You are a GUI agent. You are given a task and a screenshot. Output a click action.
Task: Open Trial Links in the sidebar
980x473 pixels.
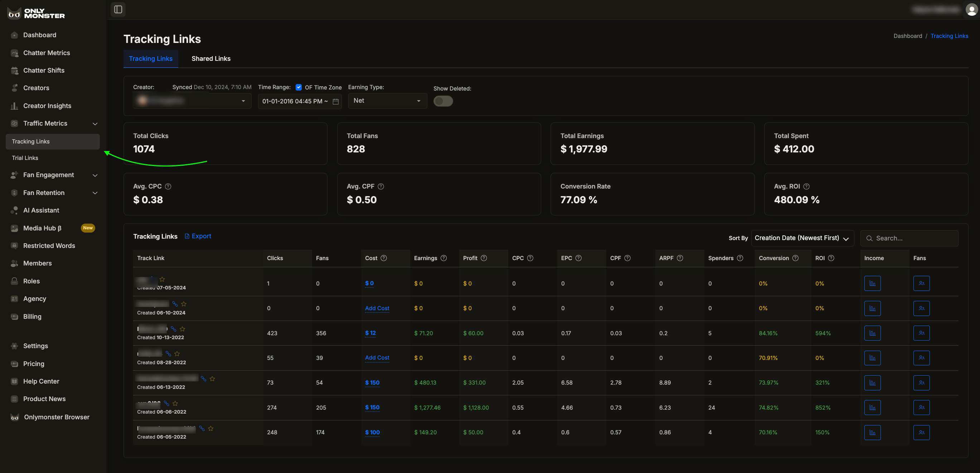point(25,158)
